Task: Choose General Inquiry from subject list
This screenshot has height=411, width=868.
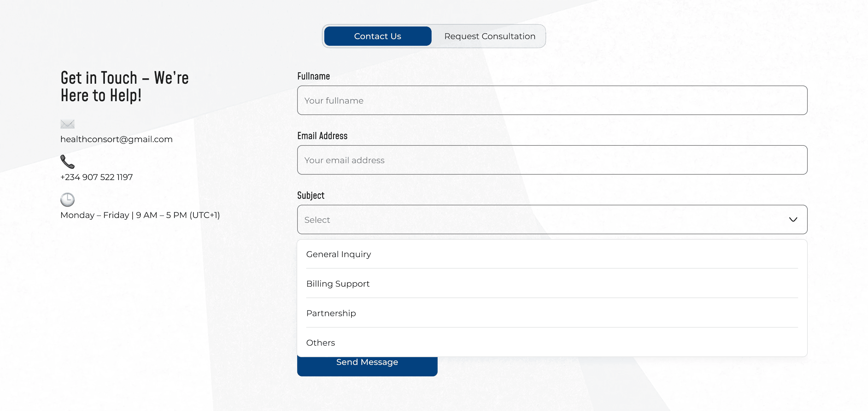Action: [338, 254]
